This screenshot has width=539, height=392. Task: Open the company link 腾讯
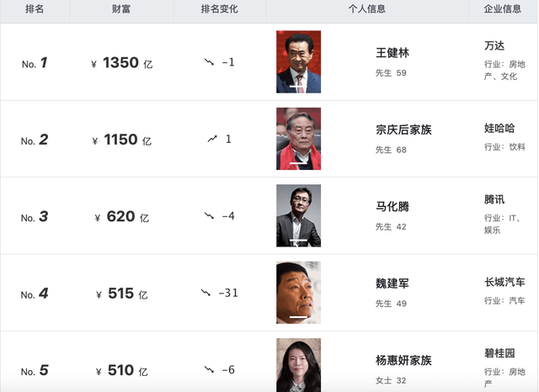pyautogui.click(x=494, y=199)
